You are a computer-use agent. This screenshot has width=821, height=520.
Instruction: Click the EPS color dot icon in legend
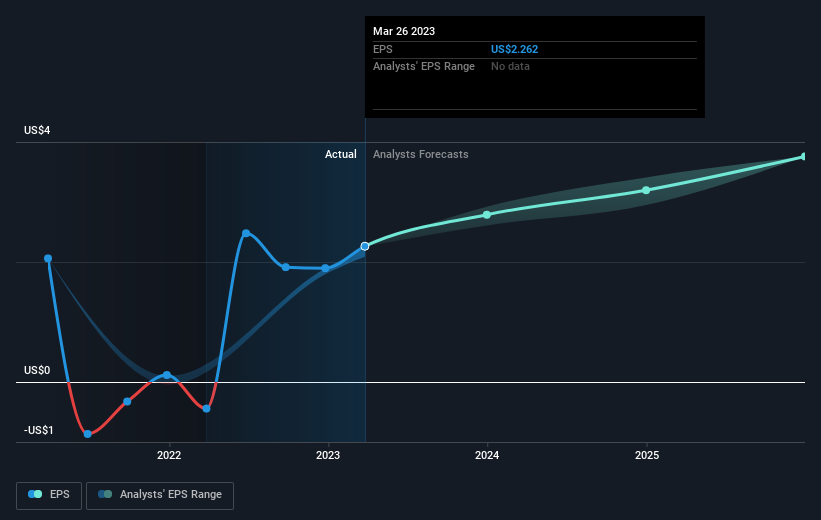35,494
